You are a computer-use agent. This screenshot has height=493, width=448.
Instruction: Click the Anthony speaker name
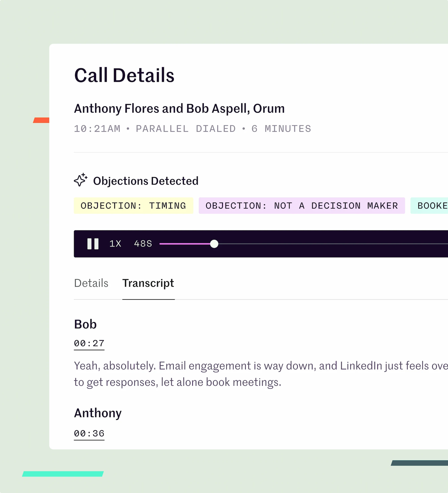98,413
